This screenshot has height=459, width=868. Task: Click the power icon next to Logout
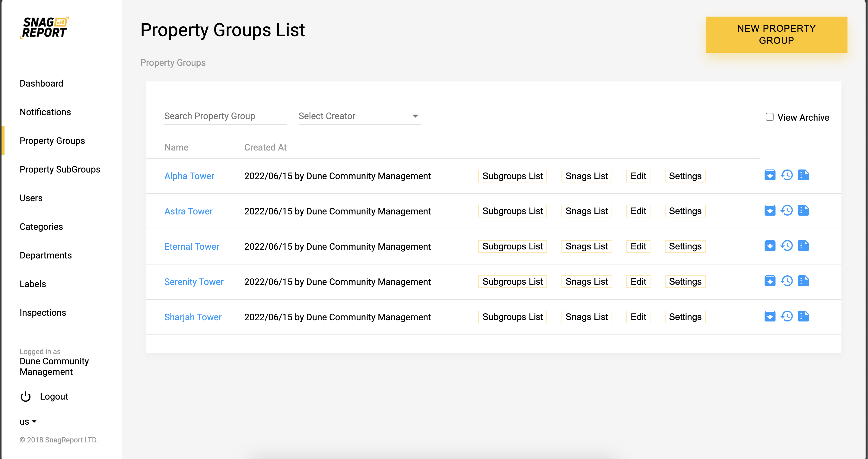(26, 397)
